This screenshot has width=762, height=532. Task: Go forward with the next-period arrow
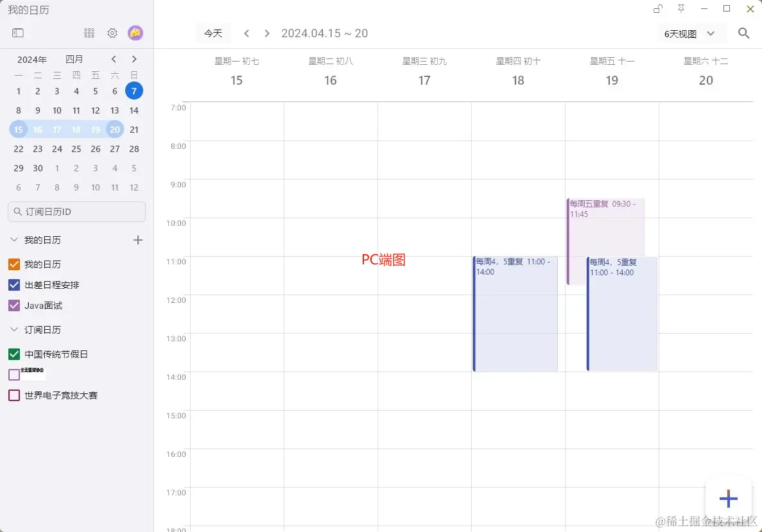[x=266, y=33]
